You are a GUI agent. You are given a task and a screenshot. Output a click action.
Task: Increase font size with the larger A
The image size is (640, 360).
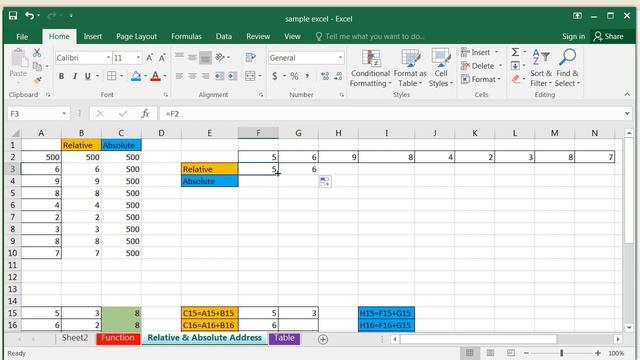149,58
